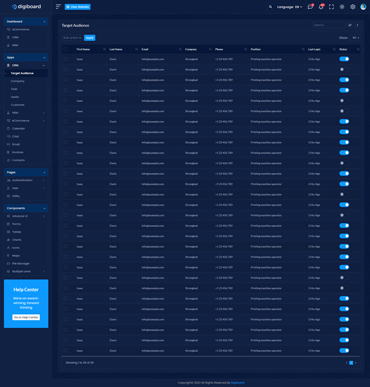Switch the light/dark theme icon

(x=342, y=7)
